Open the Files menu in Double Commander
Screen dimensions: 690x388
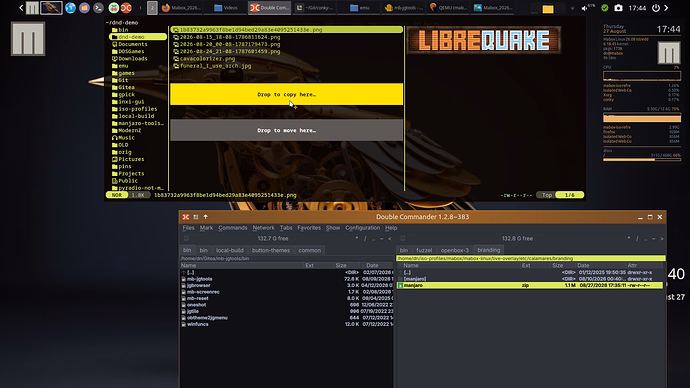click(188, 228)
